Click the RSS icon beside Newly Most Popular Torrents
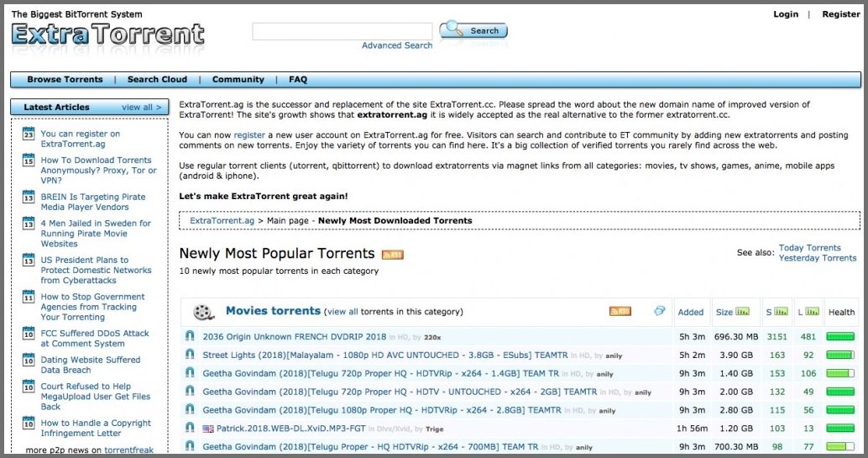 pyautogui.click(x=393, y=255)
